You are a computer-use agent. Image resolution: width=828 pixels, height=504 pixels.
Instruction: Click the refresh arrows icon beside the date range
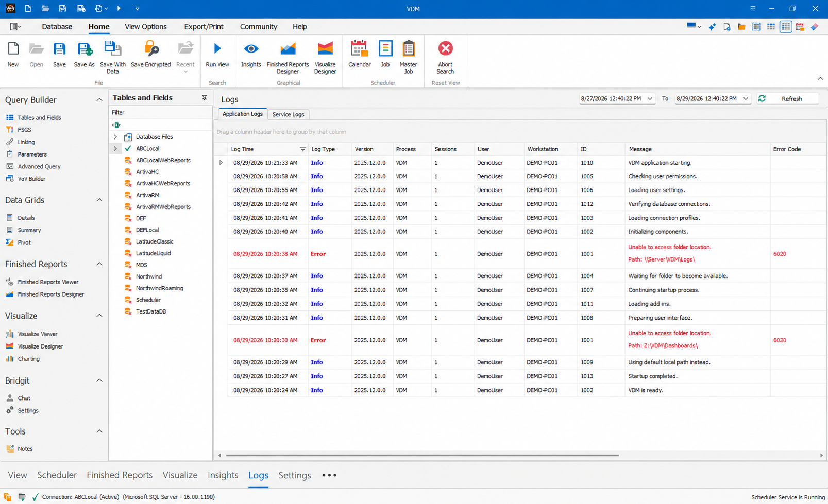click(762, 98)
